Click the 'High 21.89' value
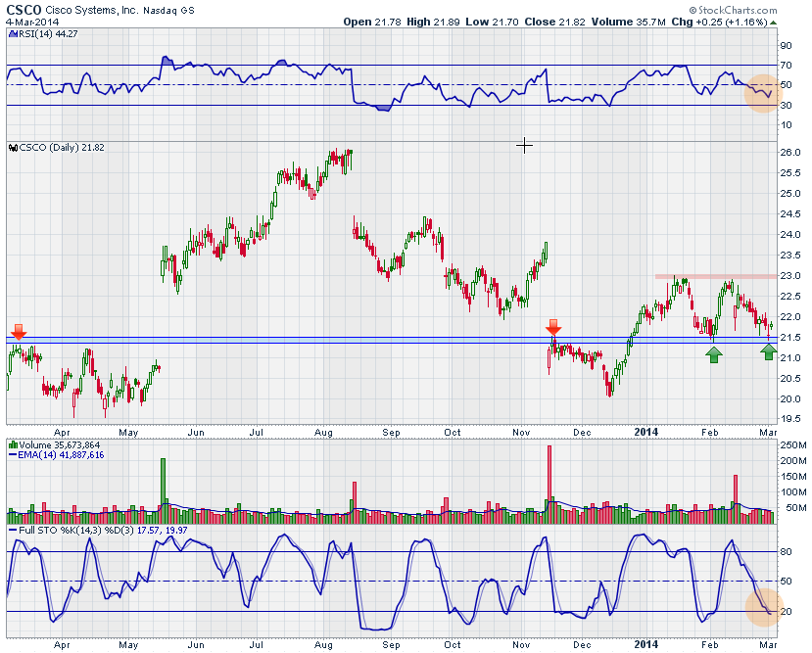812x653 pixels. 434,22
